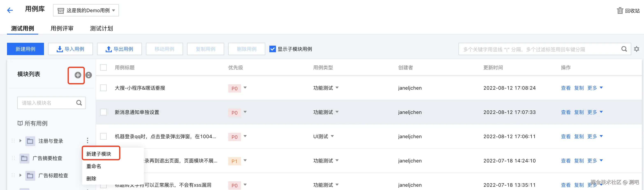Click the case search magnifier icon

click(x=624, y=49)
